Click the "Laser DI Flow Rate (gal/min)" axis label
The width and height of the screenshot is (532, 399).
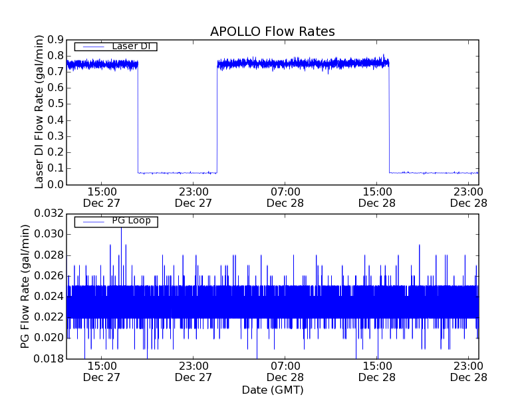click(39, 112)
